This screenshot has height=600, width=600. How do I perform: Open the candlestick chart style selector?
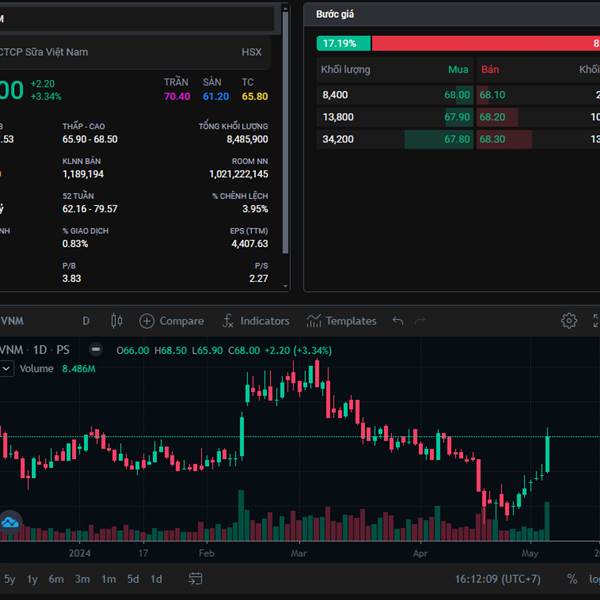click(117, 321)
